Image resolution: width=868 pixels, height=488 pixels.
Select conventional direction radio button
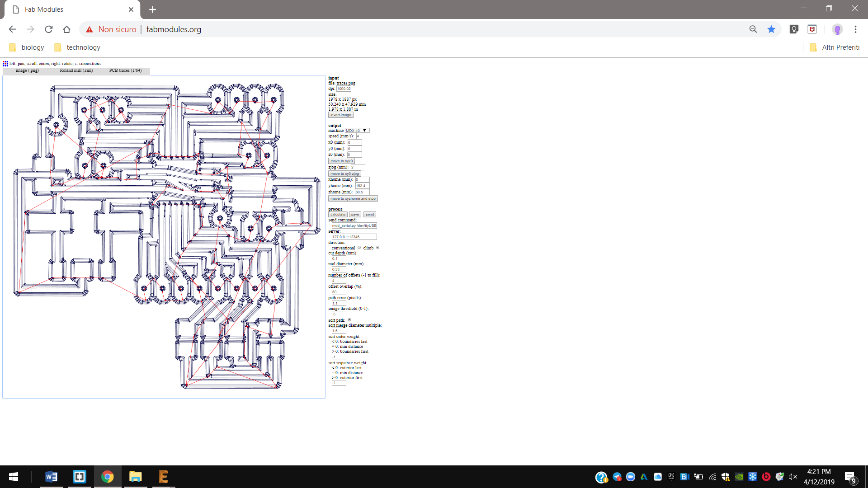(x=359, y=248)
